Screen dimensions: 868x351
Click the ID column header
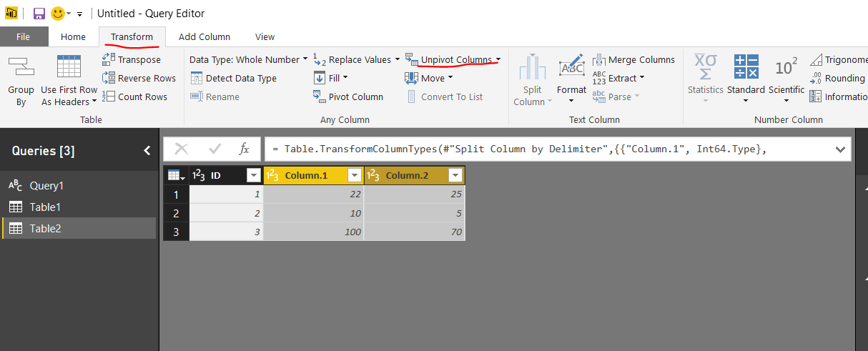coord(226,175)
